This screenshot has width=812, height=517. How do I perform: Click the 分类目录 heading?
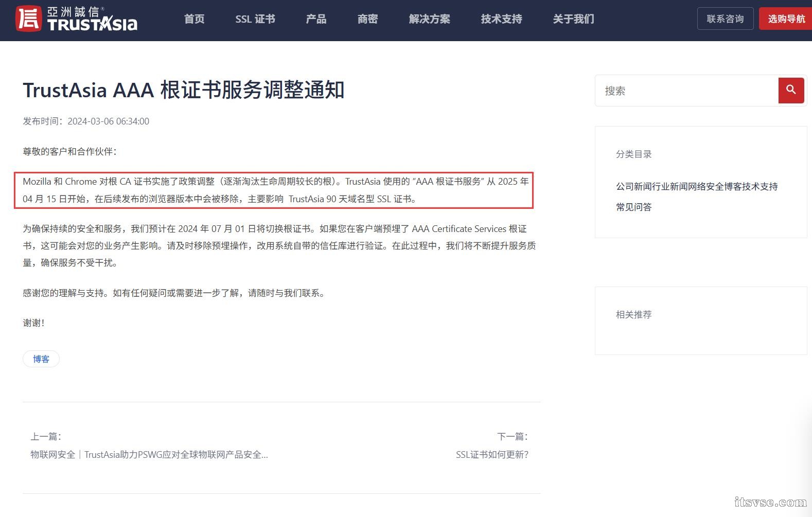coord(634,154)
